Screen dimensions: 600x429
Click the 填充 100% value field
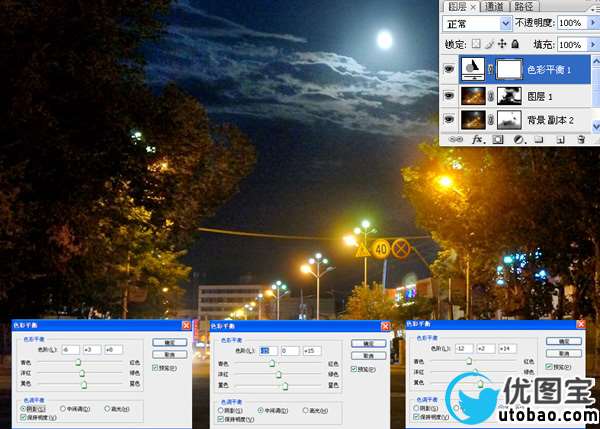572,45
